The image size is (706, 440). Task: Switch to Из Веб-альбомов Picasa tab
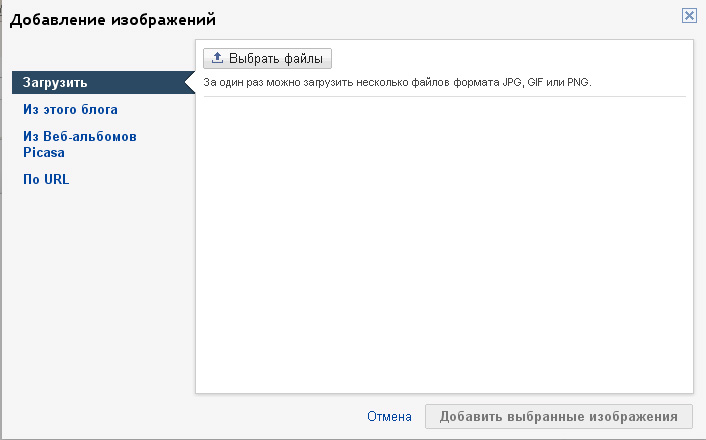coord(80,145)
